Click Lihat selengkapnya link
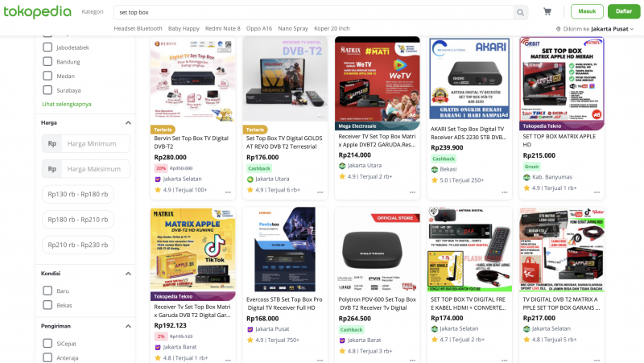Viewport: 644px width, 363px height. click(x=67, y=104)
